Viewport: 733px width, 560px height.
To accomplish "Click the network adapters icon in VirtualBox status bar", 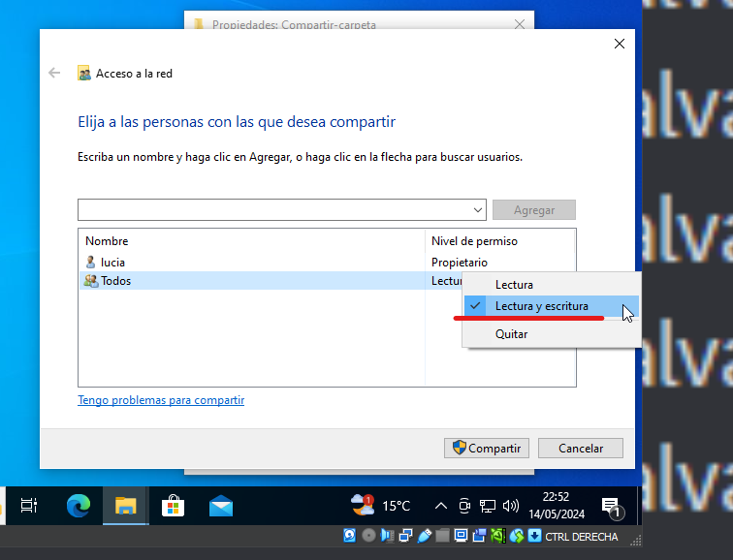I will [405, 535].
